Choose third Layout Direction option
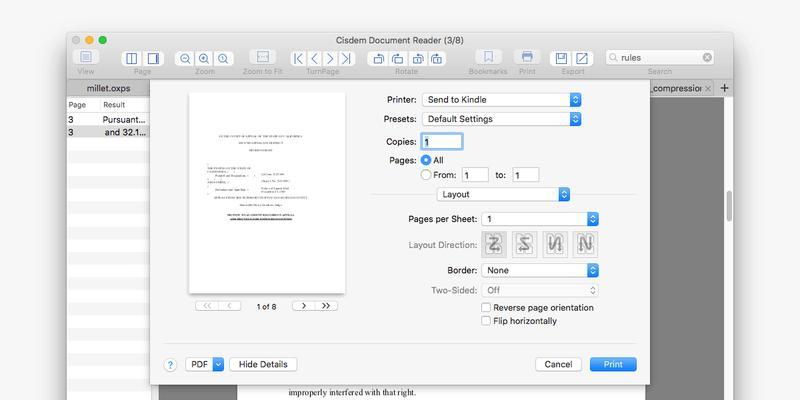This screenshot has height=400, width=800. point(555,244)
